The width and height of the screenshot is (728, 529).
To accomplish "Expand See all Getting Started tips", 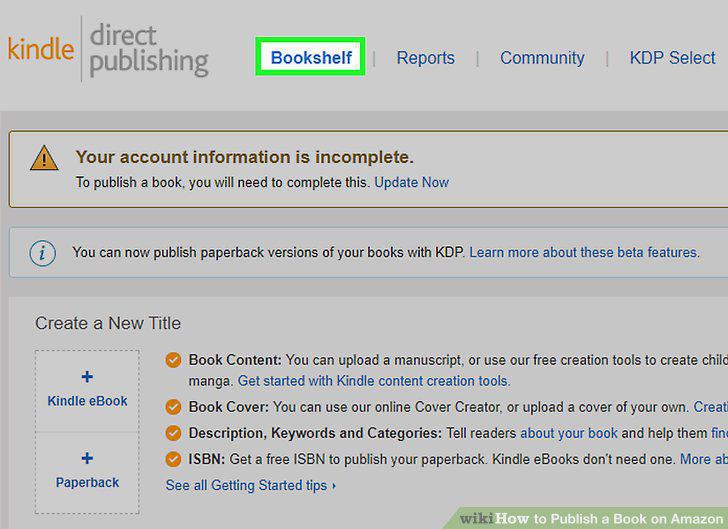I will pos(251,485).
